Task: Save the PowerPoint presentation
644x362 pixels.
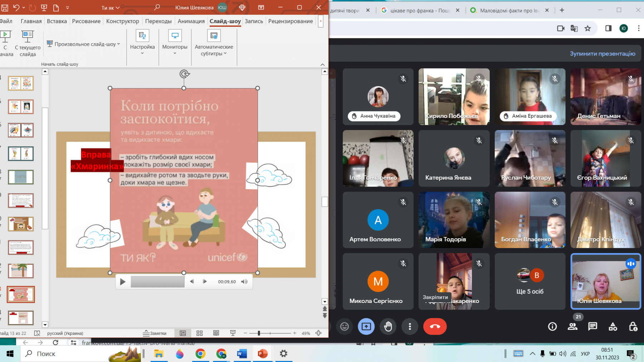Action: pos(5,8)
